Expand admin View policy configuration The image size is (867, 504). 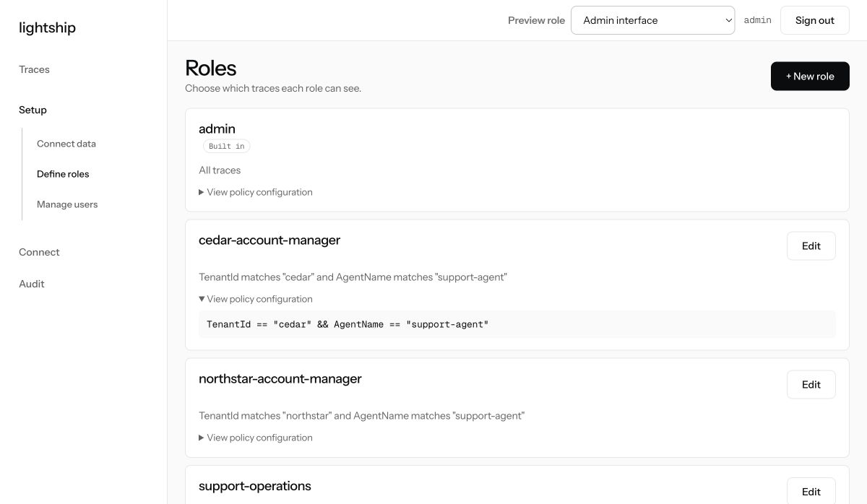(x=256, y=192)
